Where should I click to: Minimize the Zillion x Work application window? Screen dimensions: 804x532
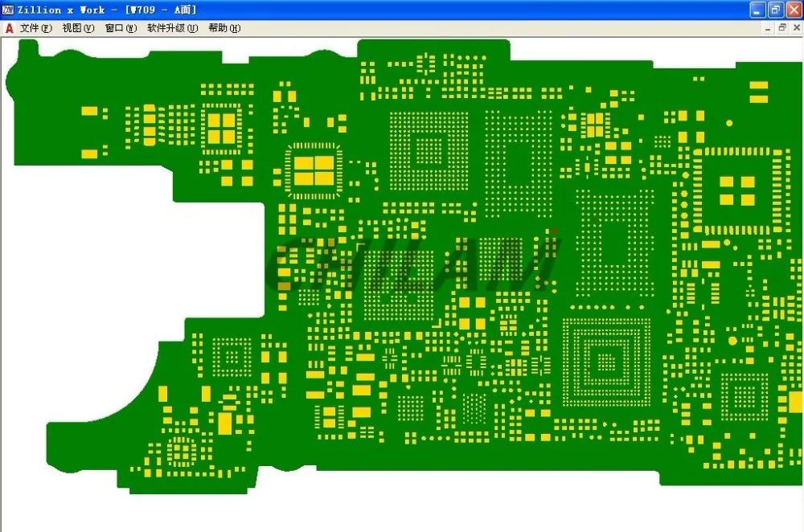coord(757,10)
